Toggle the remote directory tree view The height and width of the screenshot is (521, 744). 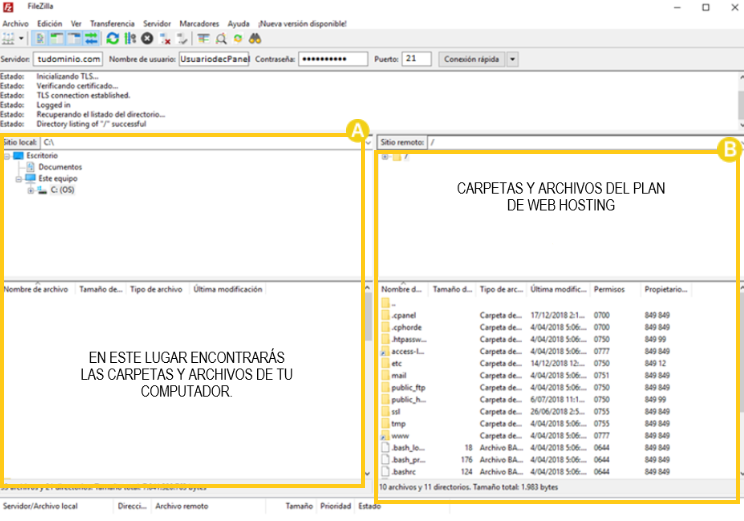coord(74,38)
